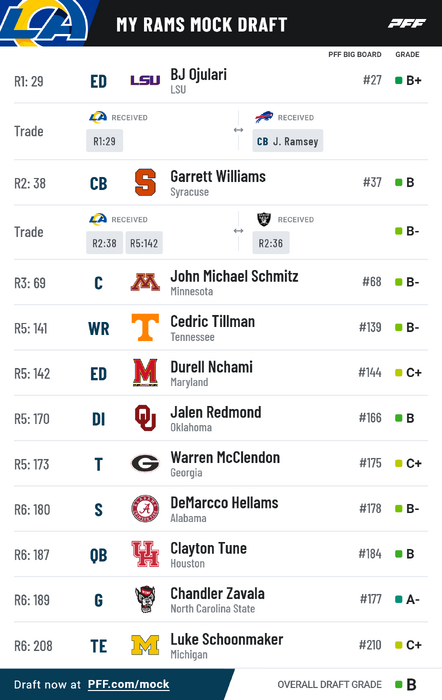
Task: Select the CB J. Ramsey trade chip
Action: 288,141
